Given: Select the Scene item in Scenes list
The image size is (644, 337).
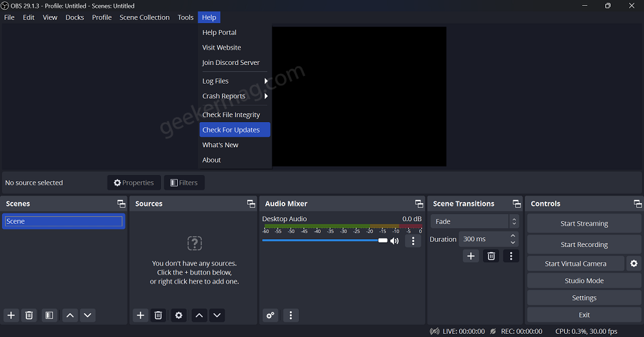Looking at the screenshot, I should (x=64, y=221).
